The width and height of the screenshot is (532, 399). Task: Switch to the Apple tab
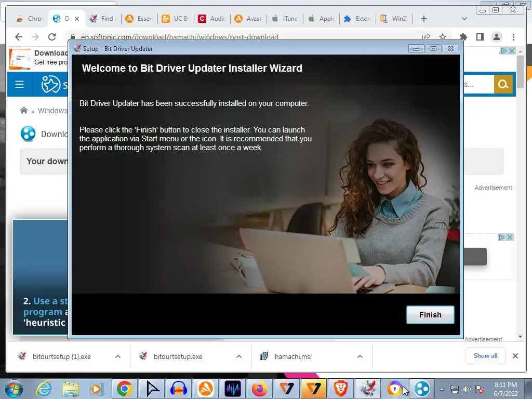click(321, 19)
